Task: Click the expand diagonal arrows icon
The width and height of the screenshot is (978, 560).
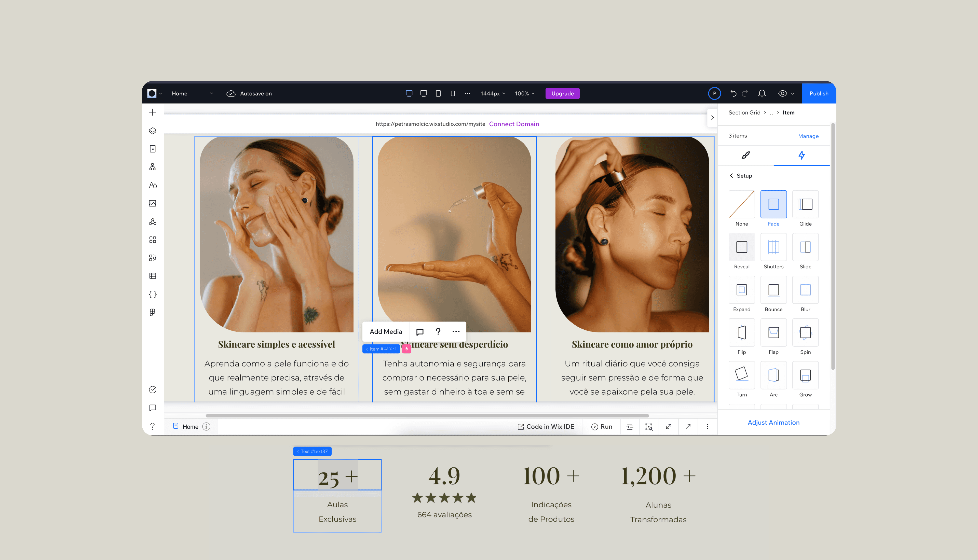Action: click(669, 427)
